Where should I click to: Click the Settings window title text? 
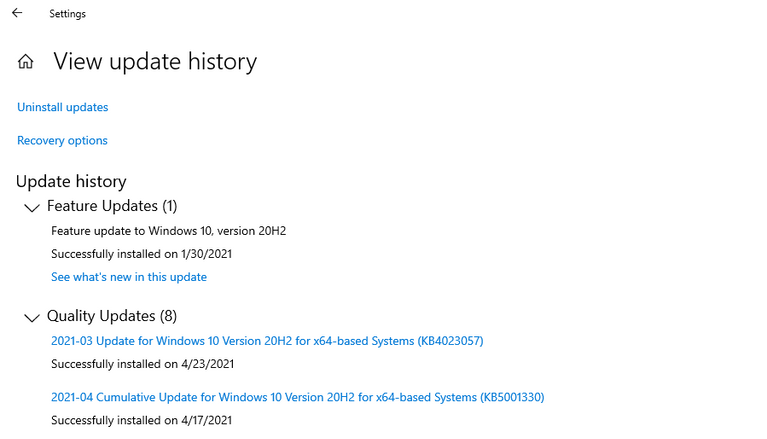click(68, 14)
